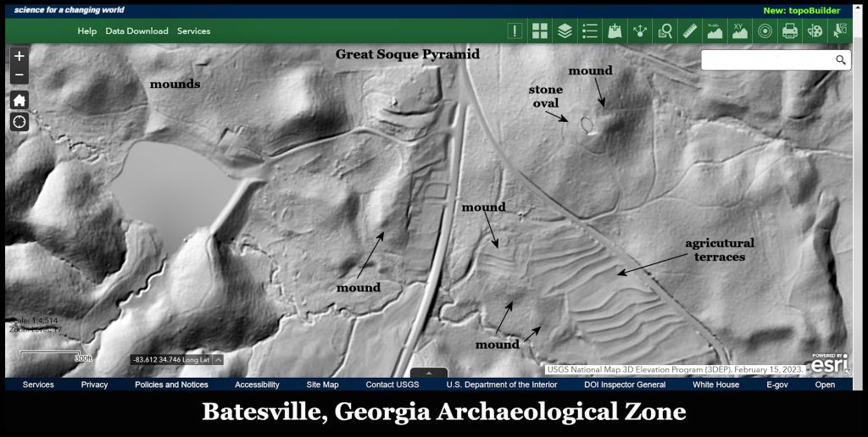Return to the default Home extent
This screenshot has height=437, width=868.
click(19, 100)
